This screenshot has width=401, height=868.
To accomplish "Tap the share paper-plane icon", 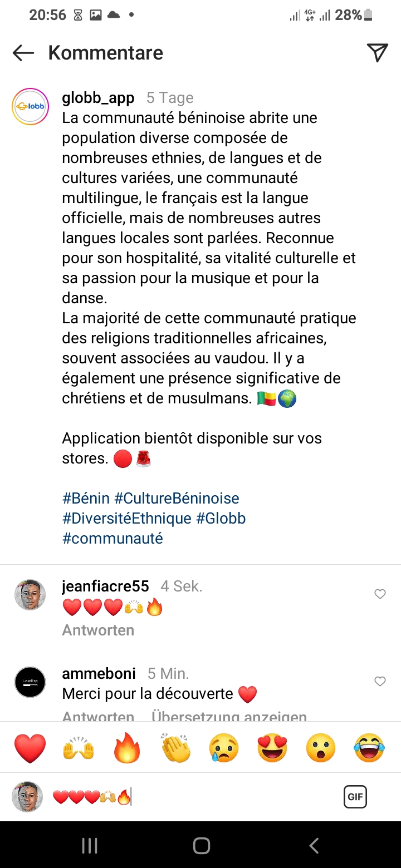I will coord(377,53).
